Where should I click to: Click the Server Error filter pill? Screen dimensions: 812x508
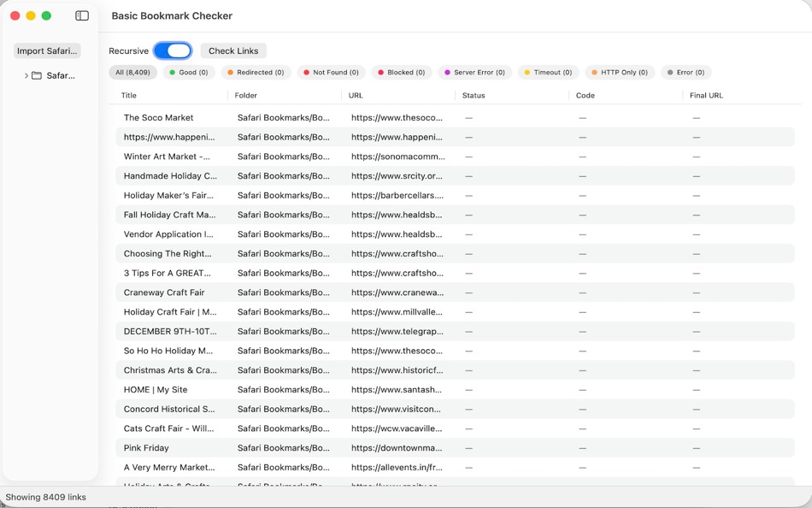[473, 72]
